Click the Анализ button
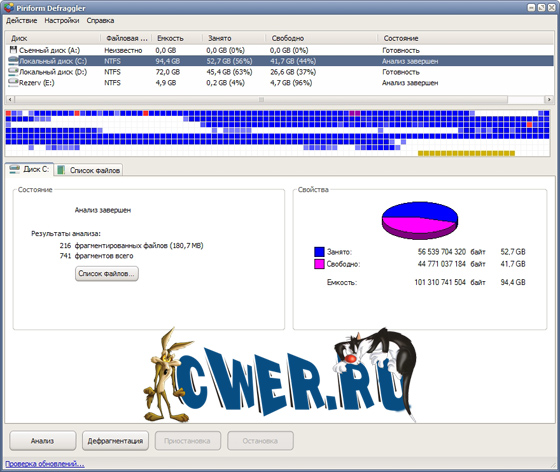The height and width of the screenshot is (472, 560). click(42, 441)
